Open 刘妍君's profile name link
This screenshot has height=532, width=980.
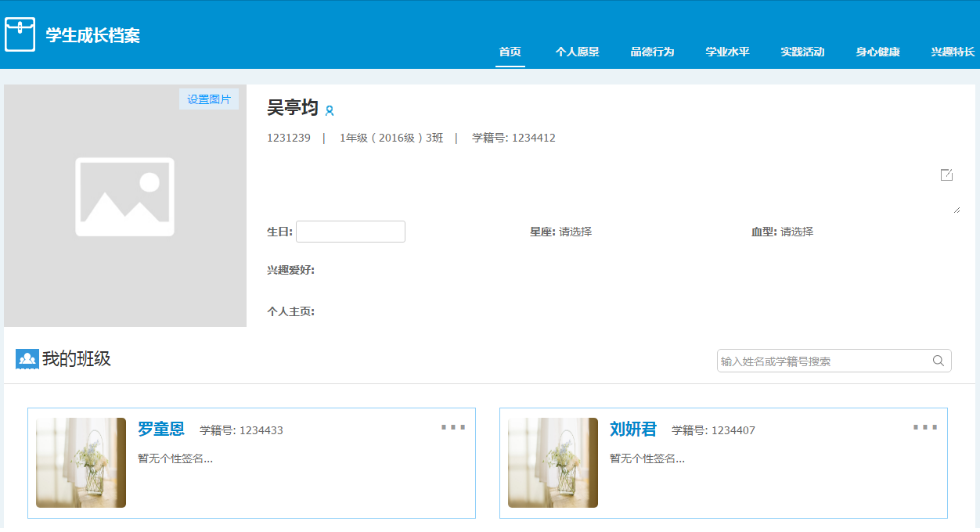pos(633,429)
